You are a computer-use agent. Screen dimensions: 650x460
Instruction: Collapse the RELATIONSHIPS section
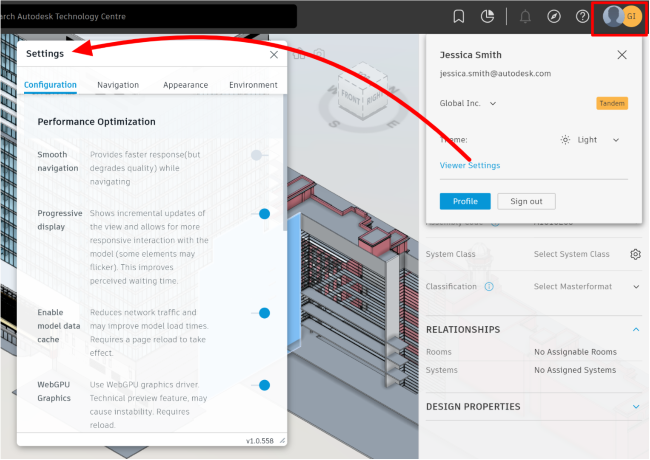(x=636, y=329)
